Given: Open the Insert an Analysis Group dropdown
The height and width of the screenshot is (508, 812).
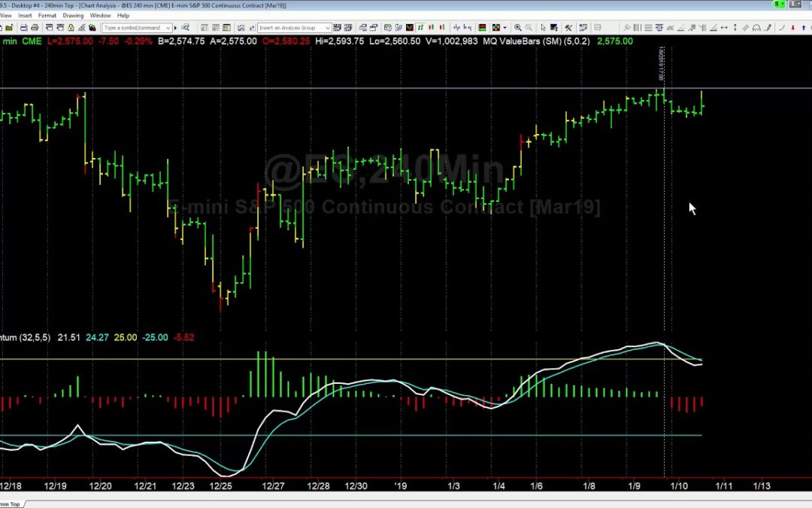Looking at the screenshot, I should click(294, 28).
